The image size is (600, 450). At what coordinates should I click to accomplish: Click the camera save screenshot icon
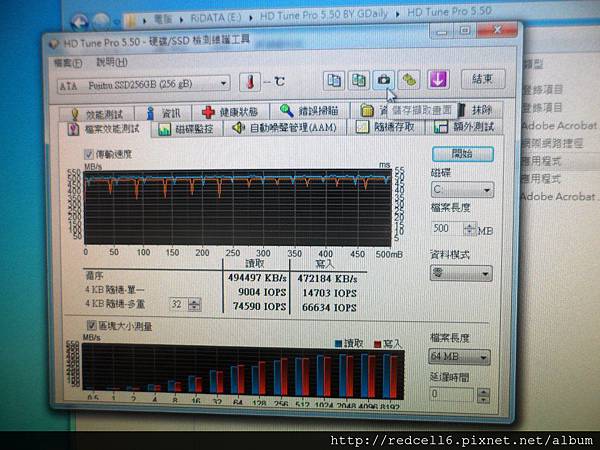tap(384, 80)
